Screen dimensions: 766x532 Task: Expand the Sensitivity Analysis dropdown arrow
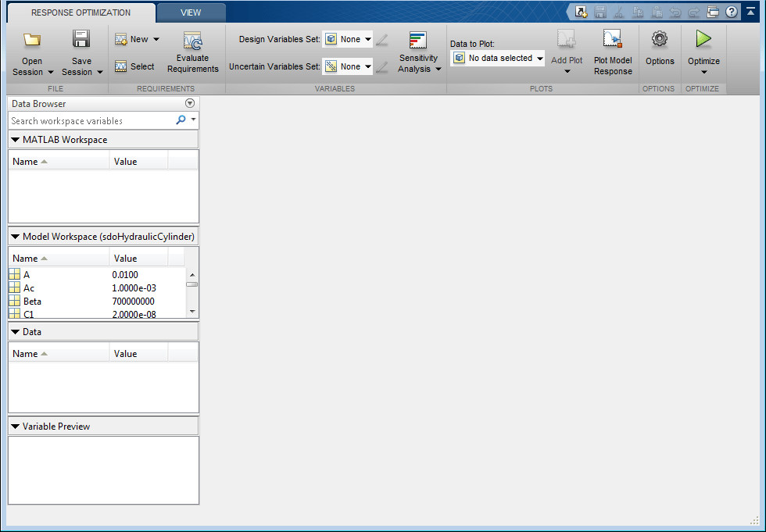(438, 69)
